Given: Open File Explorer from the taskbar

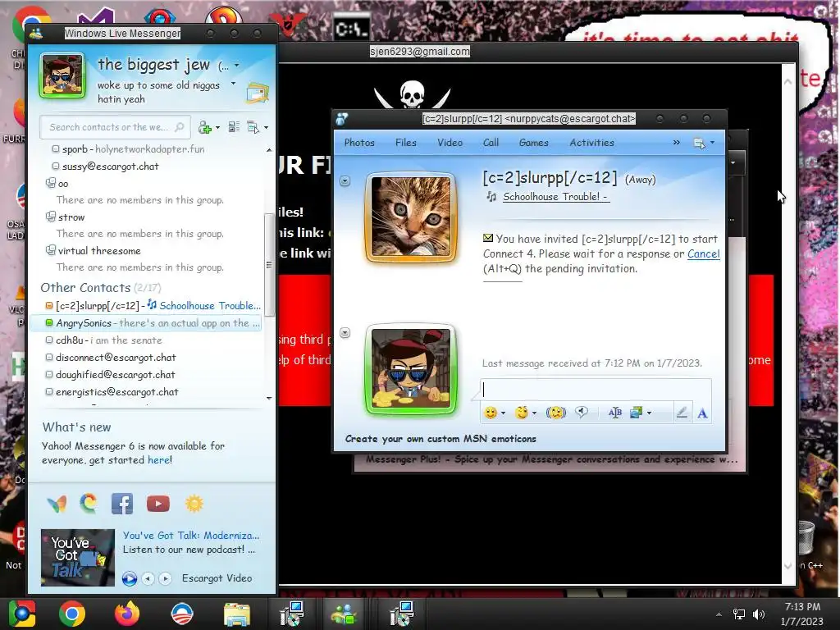Looking at the screenshot, I should [237, 614].
